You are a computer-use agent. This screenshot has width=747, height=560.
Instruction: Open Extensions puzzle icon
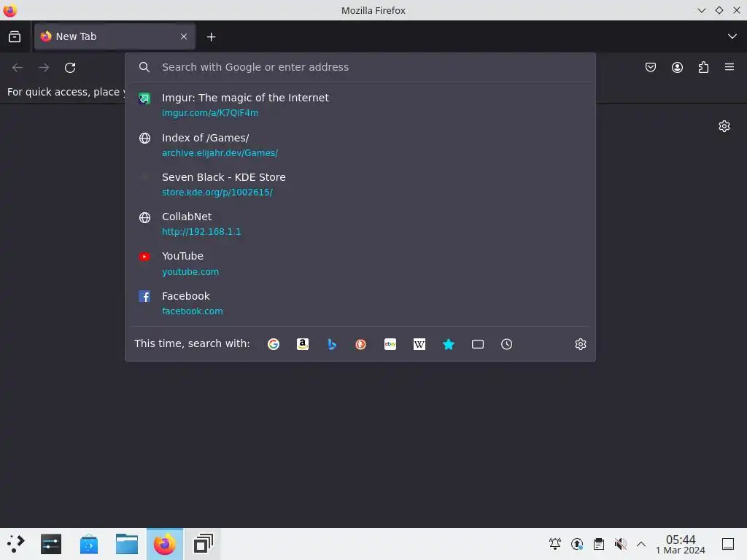[703, 67]
